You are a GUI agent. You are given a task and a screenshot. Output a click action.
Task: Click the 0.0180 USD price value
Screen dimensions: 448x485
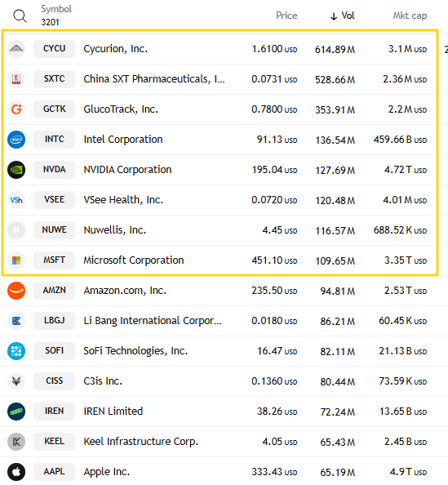[274, 321]
